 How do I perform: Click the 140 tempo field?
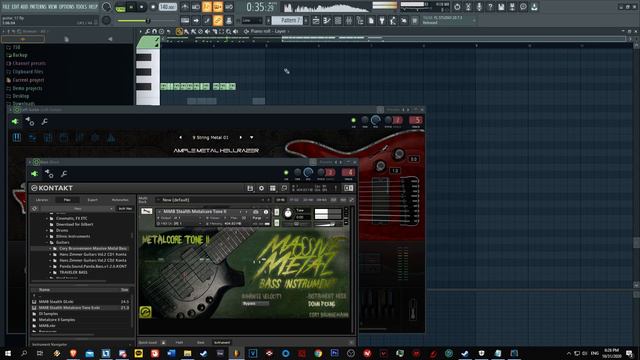click(x=167, y=7)
